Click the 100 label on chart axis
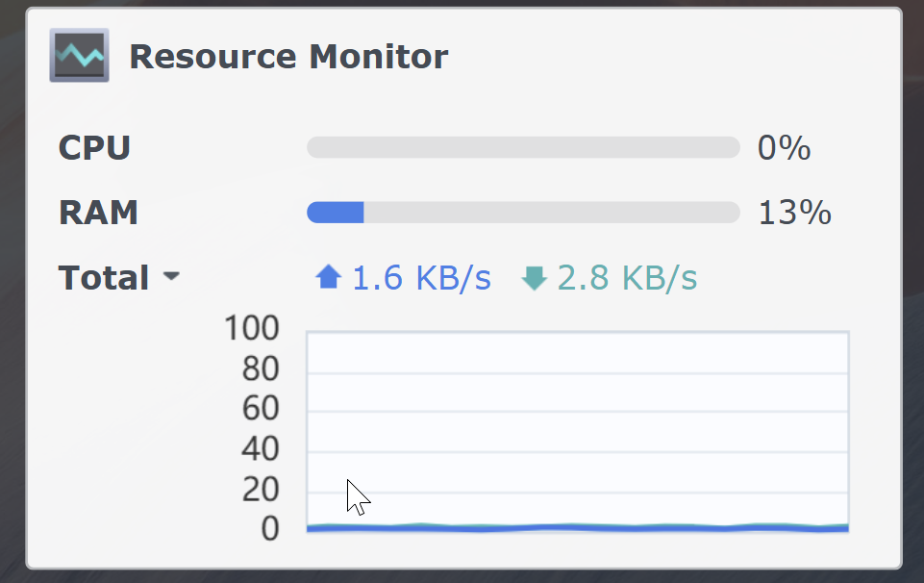924x583 pixels. click(x=251, y=329)
